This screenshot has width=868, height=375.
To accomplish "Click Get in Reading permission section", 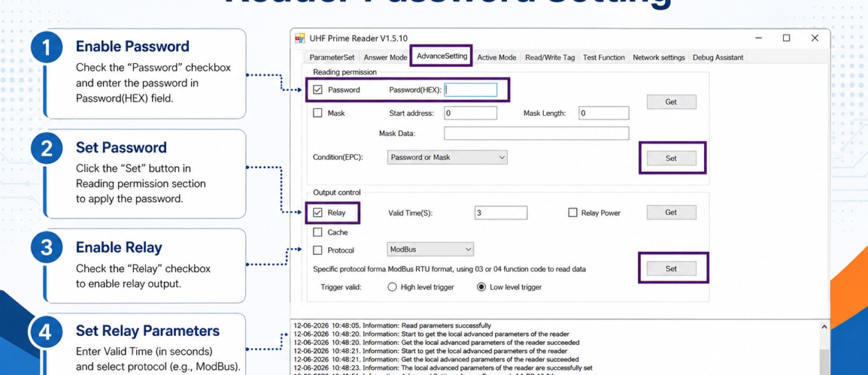I will (671, 101).
